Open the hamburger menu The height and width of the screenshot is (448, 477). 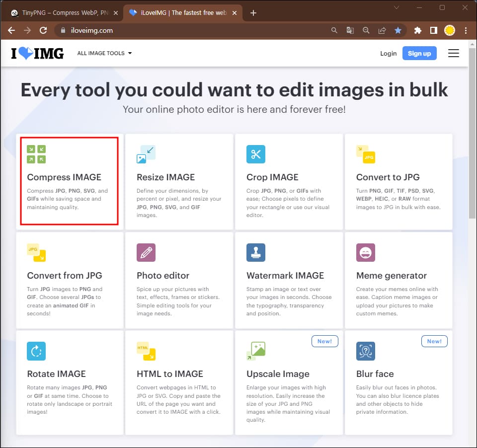453,53
